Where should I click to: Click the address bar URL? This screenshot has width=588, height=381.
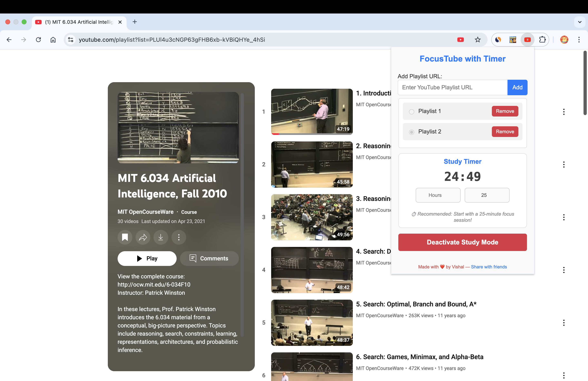[172, 40]
